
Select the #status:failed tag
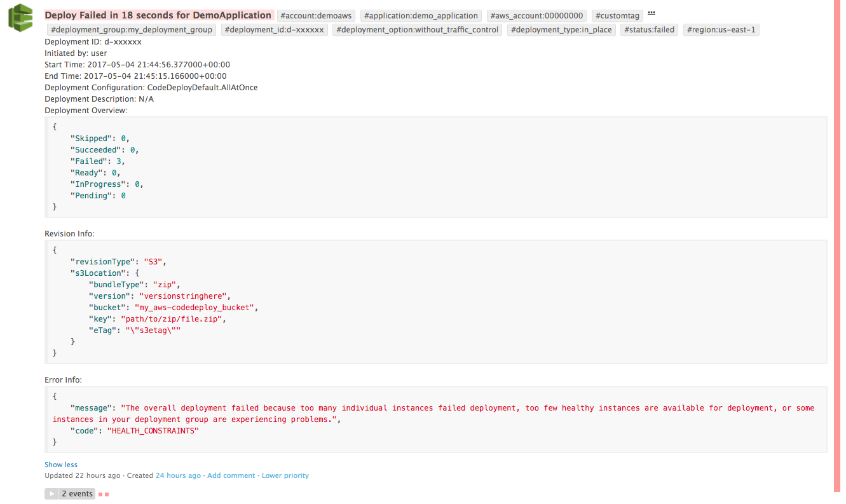(x=648, y=29)
